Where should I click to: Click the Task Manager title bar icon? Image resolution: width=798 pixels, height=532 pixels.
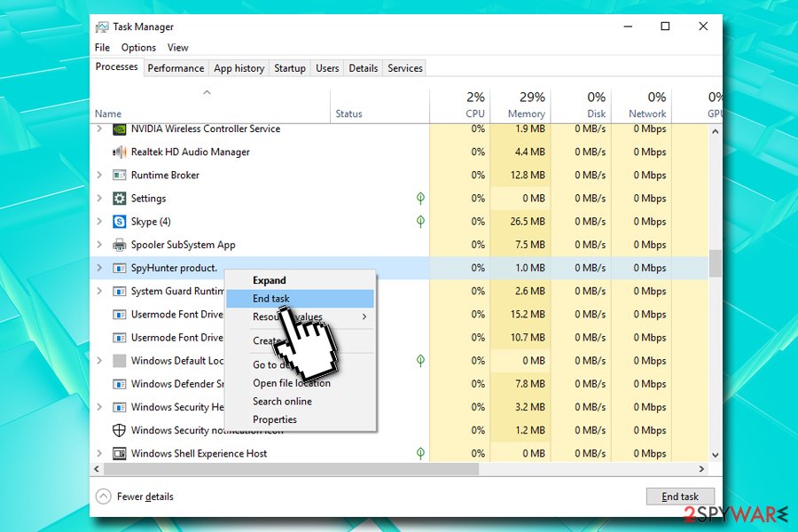click(102, 27)
